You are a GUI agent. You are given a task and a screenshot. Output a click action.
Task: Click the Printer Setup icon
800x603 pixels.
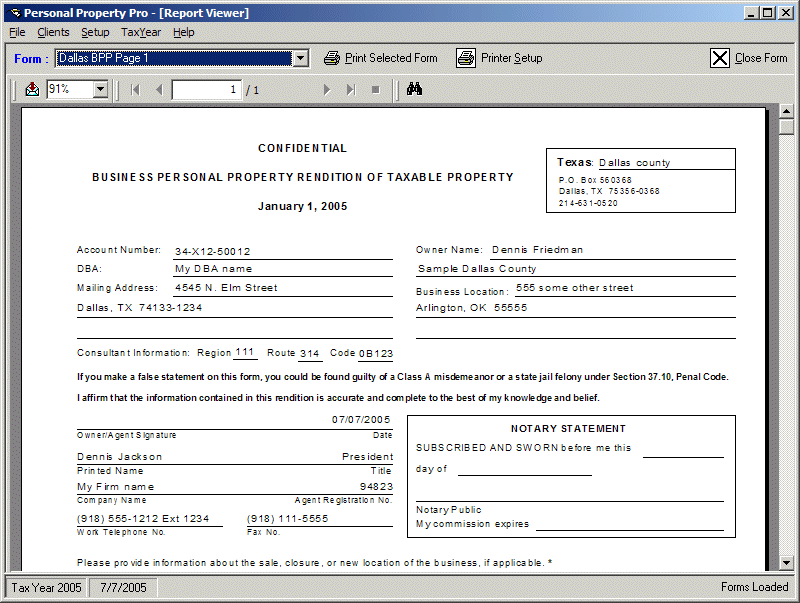click(x=466, y=58)
